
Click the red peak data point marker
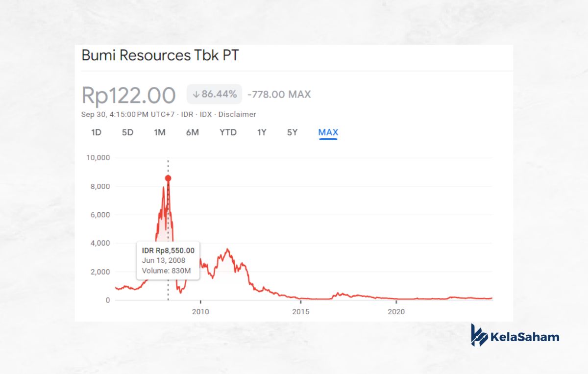click(x=168, y=178)
